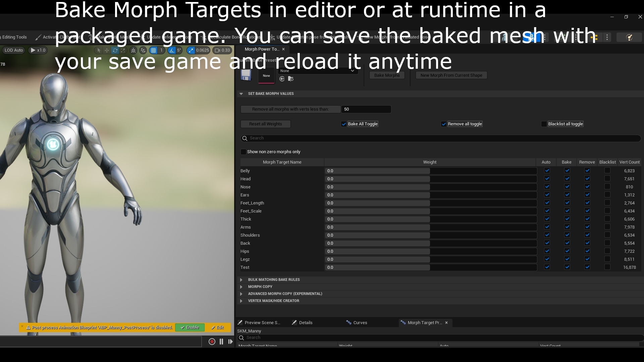Open the LOD Auto dropdown
The width and height of the screenshot is (644, 362).
coord(14,50)
